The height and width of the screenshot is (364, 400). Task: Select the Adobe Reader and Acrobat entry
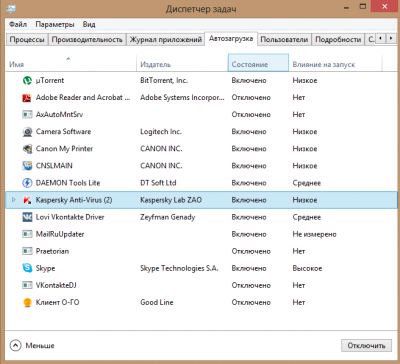[83, 98]
